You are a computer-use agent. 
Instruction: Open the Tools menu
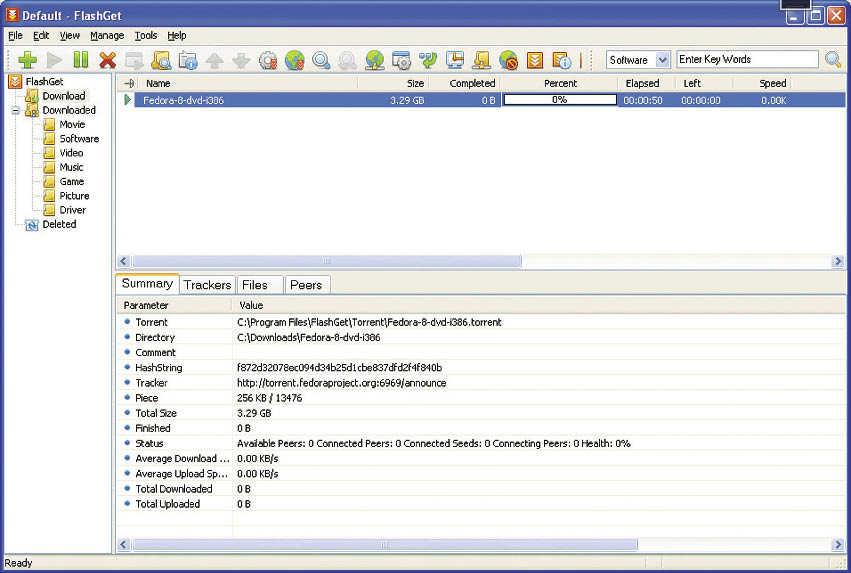(145, 35)
